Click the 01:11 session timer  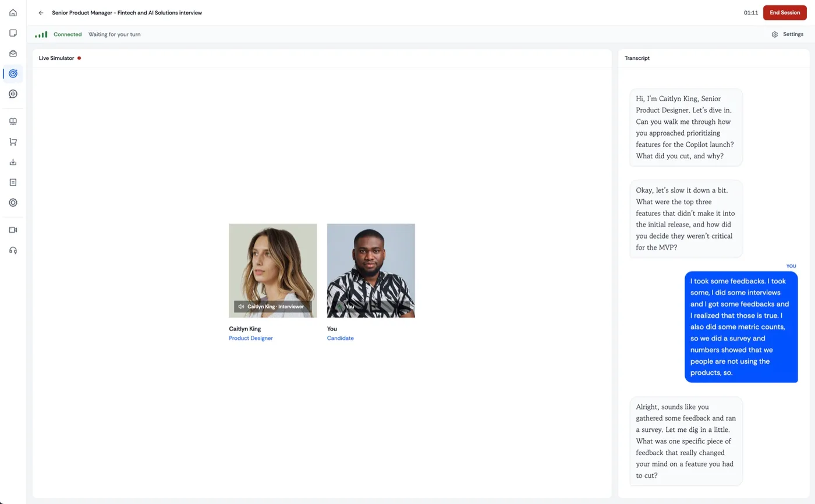tap(750, 13)
